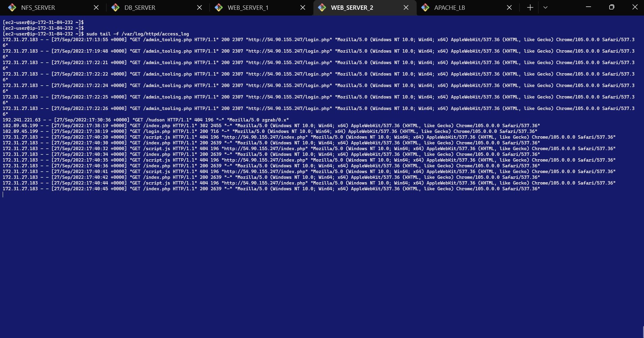Viewport: 644px width, 338px height.
Task: Click the 302 index.php line at 17:38:19
Action: [x=271, y=125]
